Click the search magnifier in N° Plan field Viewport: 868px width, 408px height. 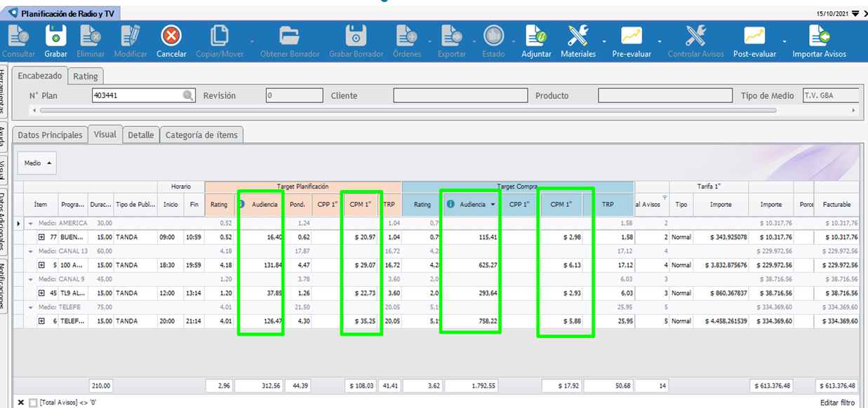[188, 96]
